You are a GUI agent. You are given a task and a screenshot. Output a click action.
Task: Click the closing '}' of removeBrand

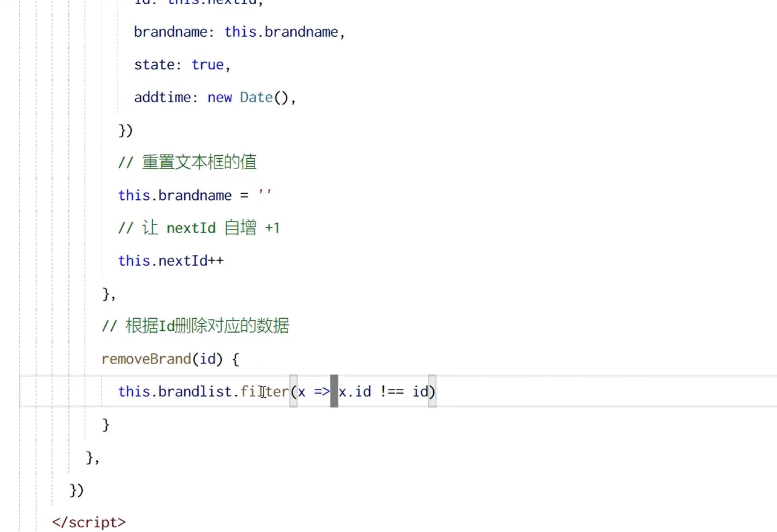(106, 425)
